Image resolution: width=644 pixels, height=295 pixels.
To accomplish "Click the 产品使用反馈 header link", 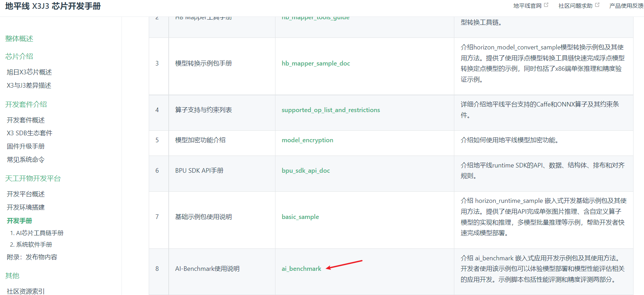I will 626,6.
